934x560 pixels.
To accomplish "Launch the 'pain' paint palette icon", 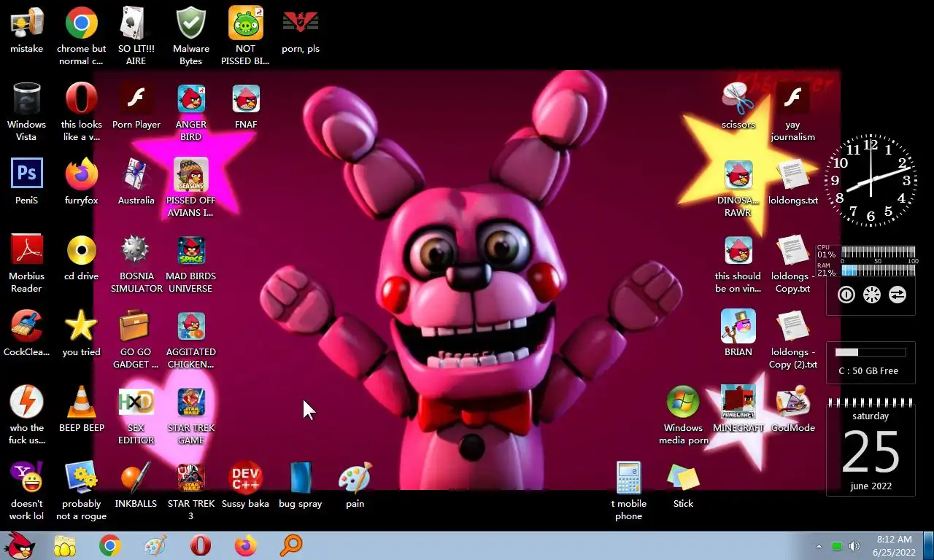I will coord(355,478).
